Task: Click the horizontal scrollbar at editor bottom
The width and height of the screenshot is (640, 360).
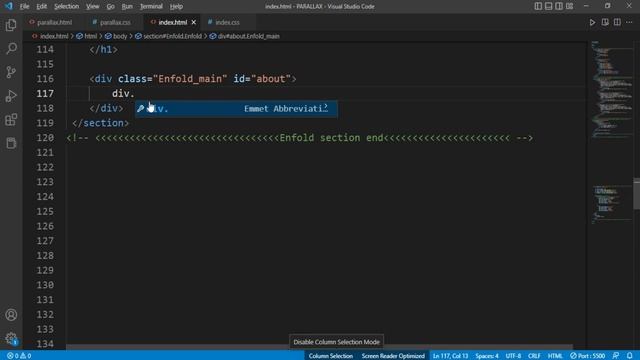Action: click(x=320, y=347)
